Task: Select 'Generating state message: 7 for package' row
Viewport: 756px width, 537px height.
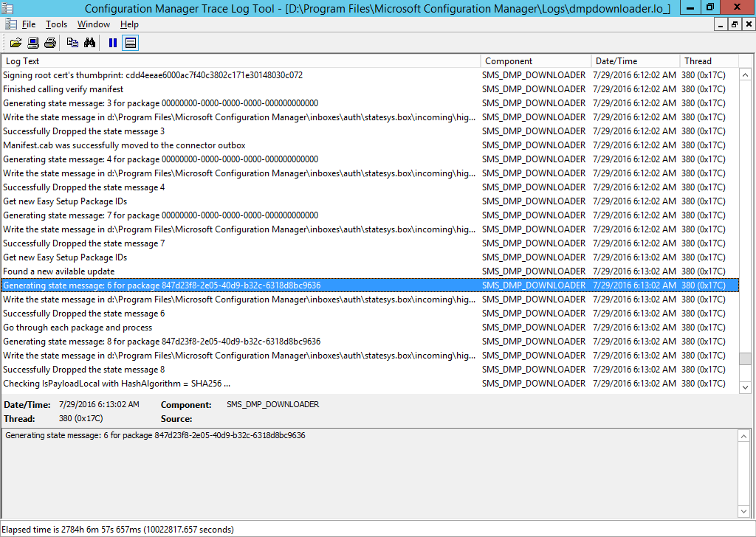Action: click(x=370, y=215)
